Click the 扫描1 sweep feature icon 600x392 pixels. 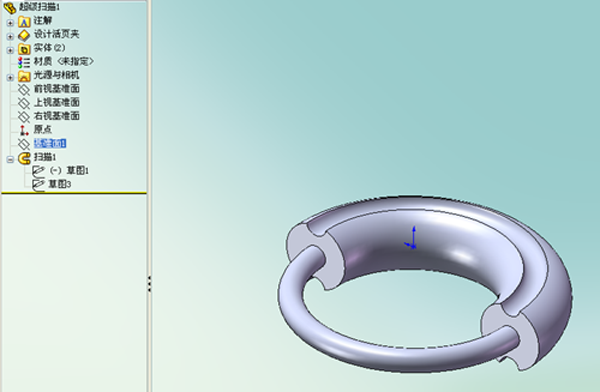pos(24,158)
